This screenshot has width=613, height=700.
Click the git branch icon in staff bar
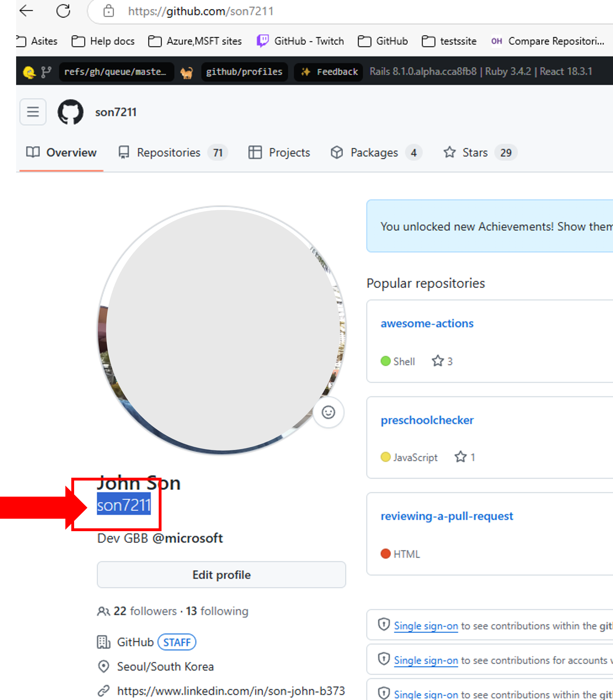coord(46,72)
